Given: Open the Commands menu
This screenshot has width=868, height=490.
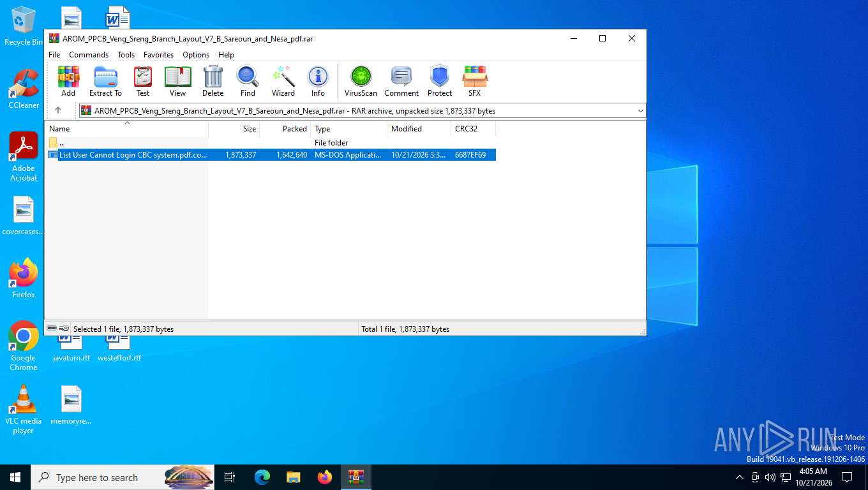Looking at the screenshot, I should coord(89,55).
